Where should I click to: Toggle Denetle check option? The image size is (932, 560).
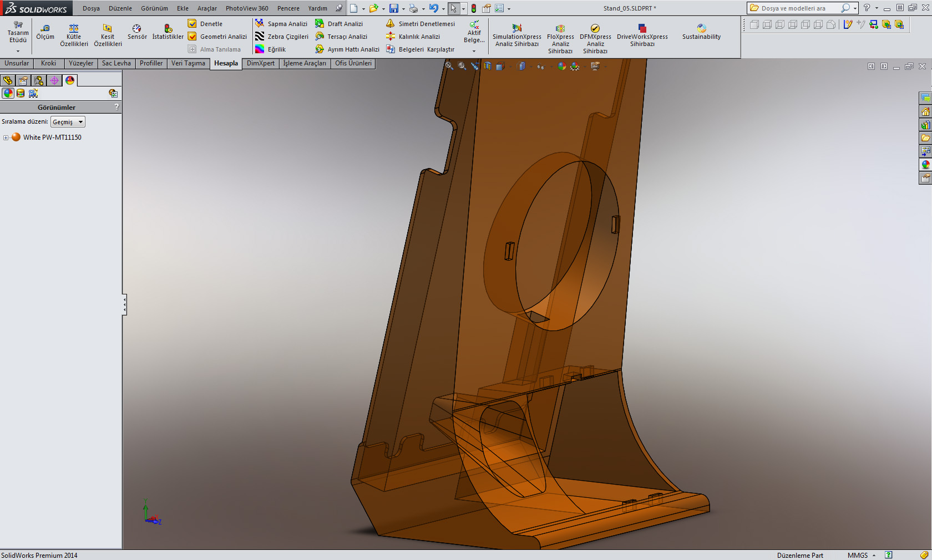(x=205, y=24)
